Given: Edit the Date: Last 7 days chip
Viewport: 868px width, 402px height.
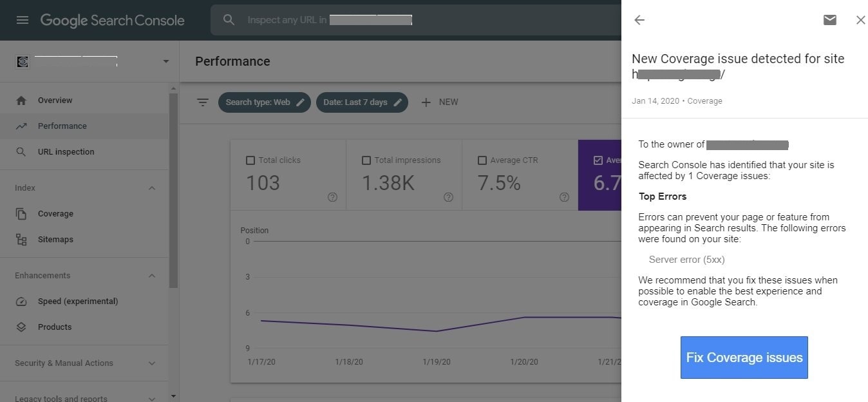Looking at the screenshot, I should click(362, 102).
